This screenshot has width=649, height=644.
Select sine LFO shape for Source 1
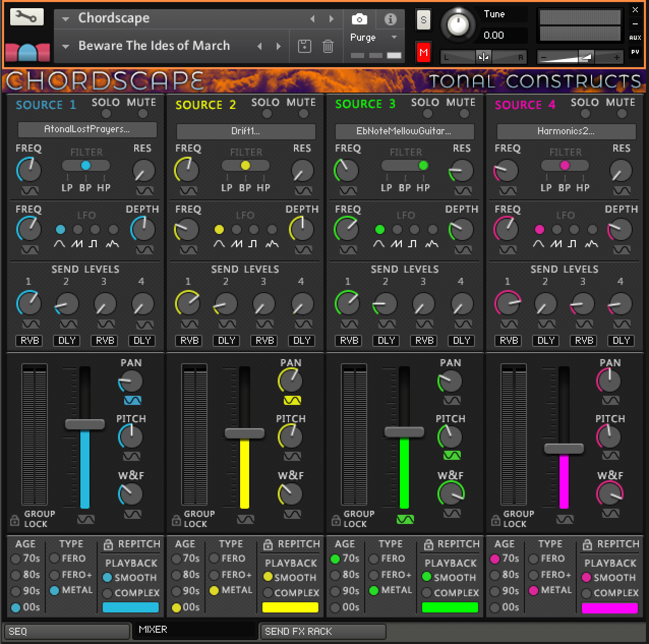[x=60, y=230]
